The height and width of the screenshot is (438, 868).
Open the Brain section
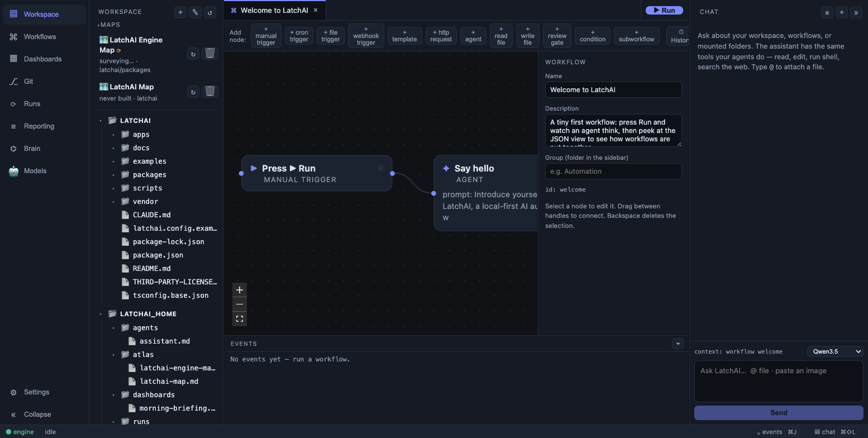point(44,149)
